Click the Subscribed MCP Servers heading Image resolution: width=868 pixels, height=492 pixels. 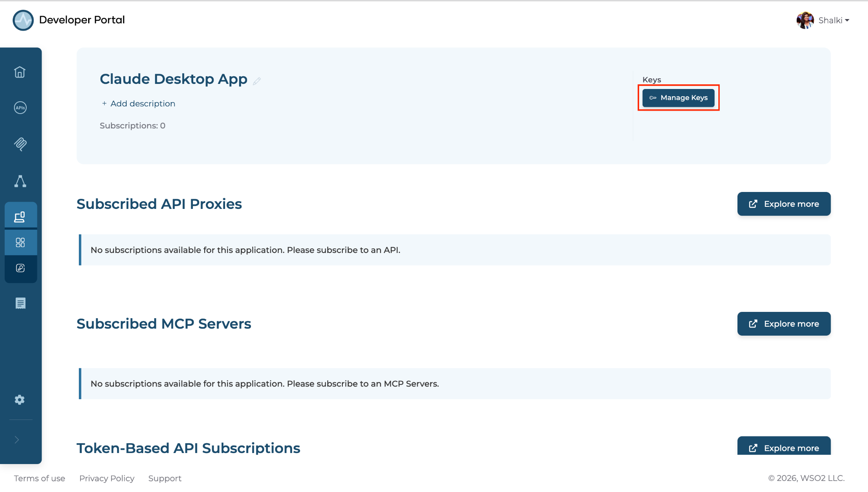[x=164, y=324]
